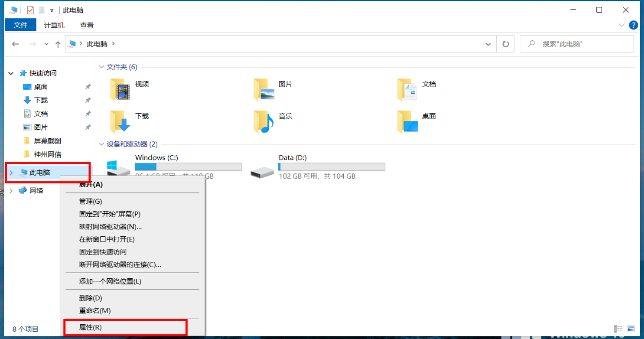This screenshot has height=339, width=644.
Task: Expand the 此电脑 tree node arrow
Action: click(x=11, y=172)
